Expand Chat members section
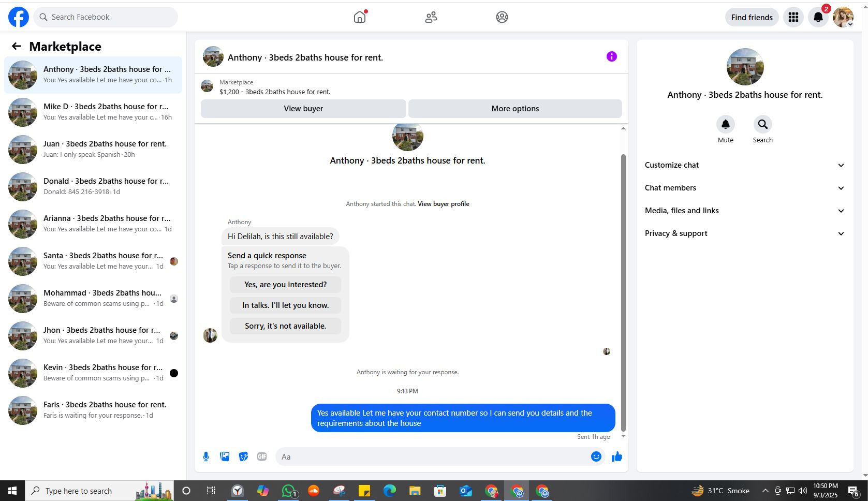 tap(745, 188)
